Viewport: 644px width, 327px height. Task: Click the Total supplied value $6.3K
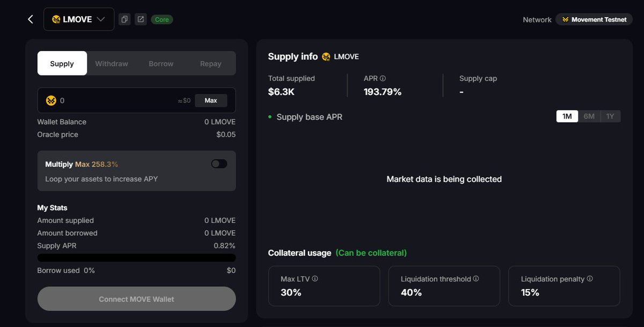[x=281, y=92]
